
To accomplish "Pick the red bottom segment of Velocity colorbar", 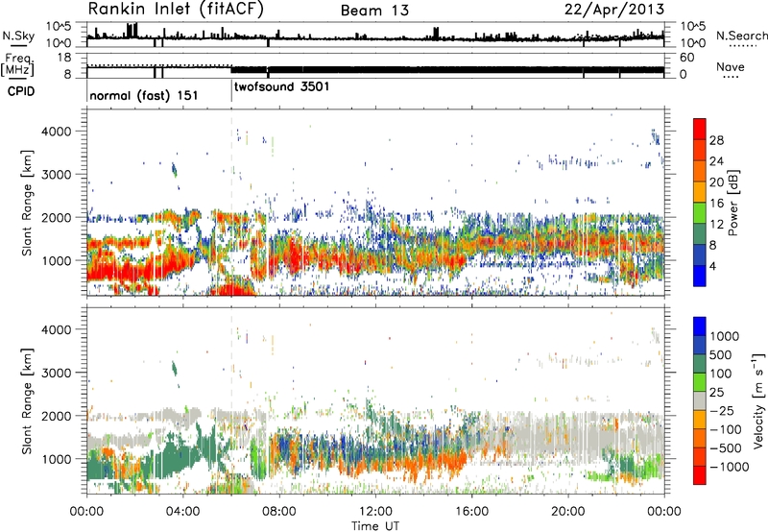I will [x=700, y=475].
